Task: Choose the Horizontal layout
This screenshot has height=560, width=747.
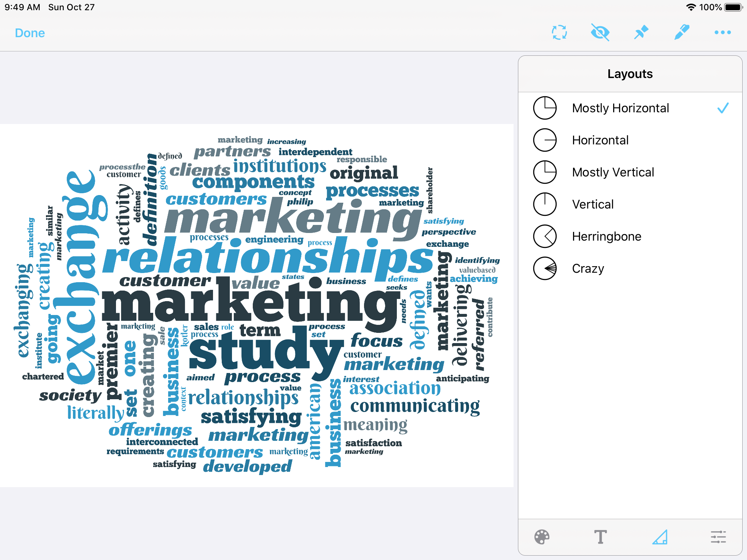Action: pyautogui.click(x=600, y=140)
